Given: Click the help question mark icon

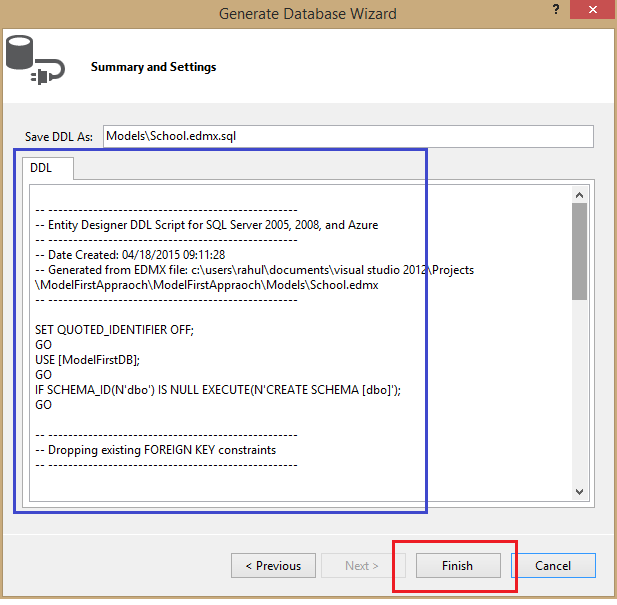Looking at the screenshot, I should coord(556,9).
